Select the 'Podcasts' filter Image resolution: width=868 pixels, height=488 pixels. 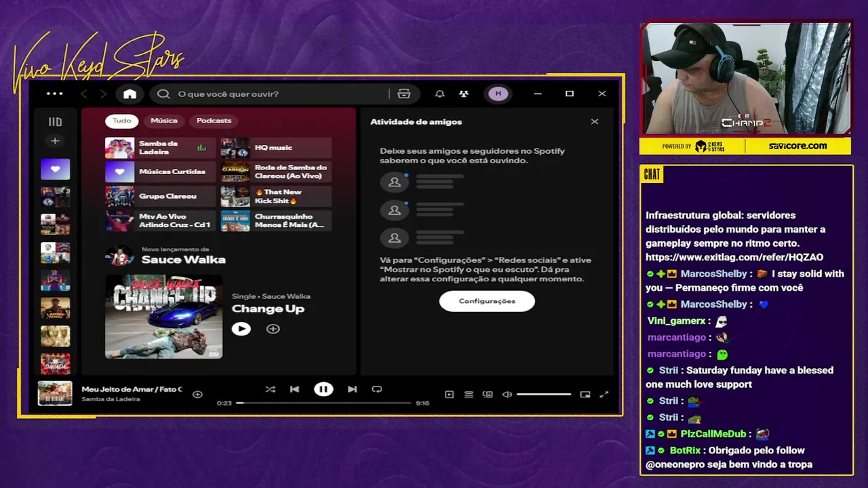pyautogui.click(x=214, y=121)
